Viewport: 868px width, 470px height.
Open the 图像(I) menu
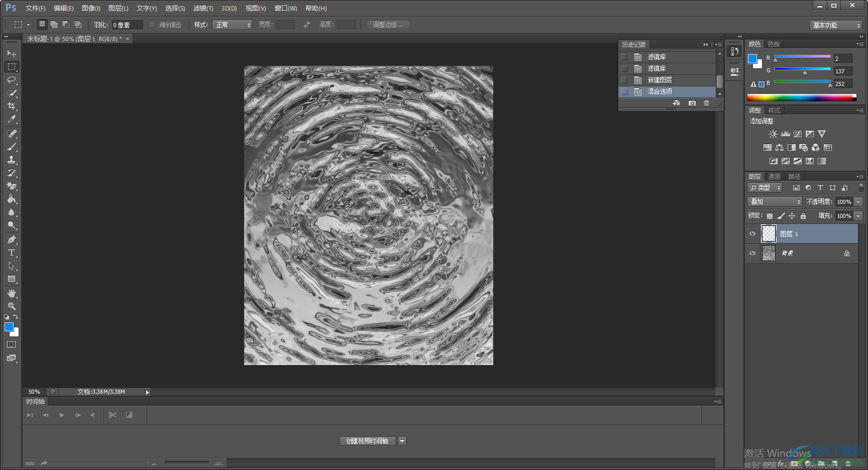(91, 8)
